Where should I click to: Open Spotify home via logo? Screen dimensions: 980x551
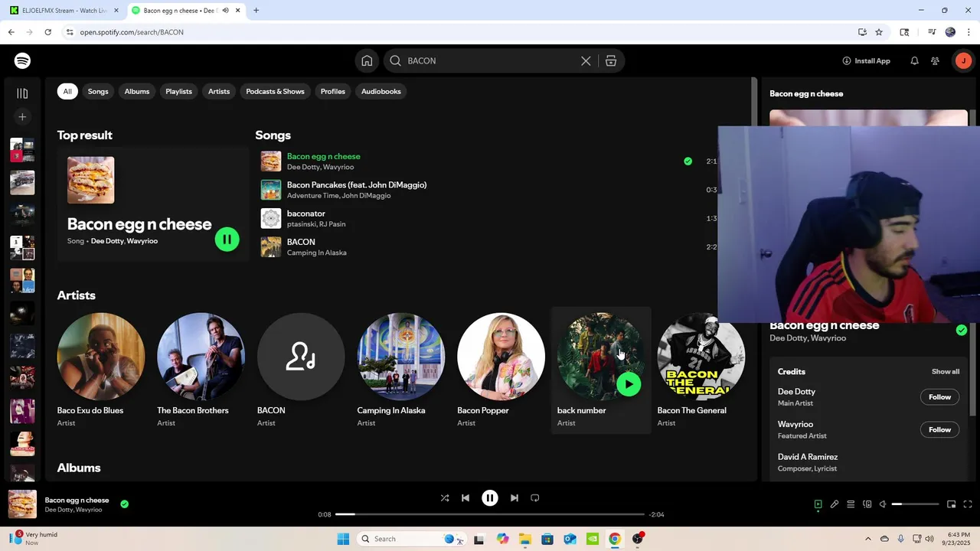pos(22,60)
